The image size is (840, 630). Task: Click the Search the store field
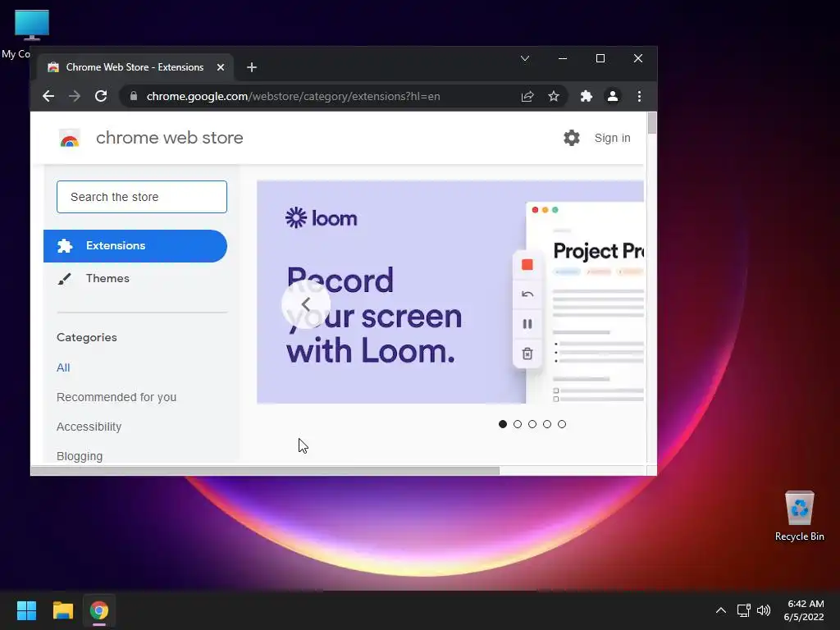pyautogui.click(x=142, y=197)
